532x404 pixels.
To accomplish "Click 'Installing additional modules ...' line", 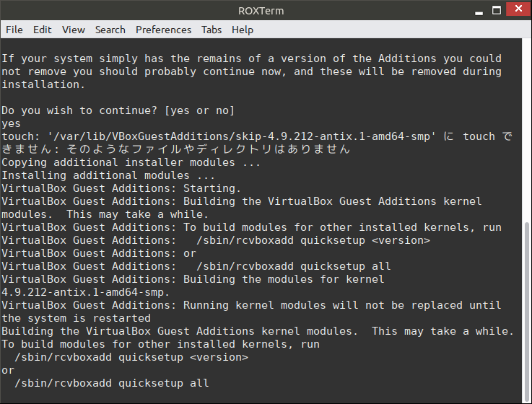I will click(x=108, y=175).
